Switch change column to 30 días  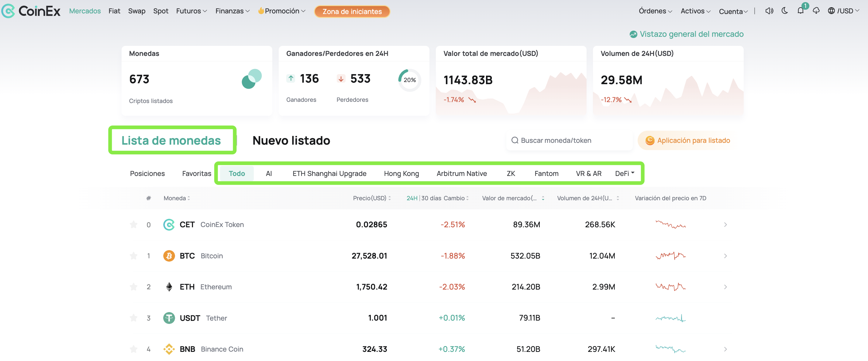(431, 198)
